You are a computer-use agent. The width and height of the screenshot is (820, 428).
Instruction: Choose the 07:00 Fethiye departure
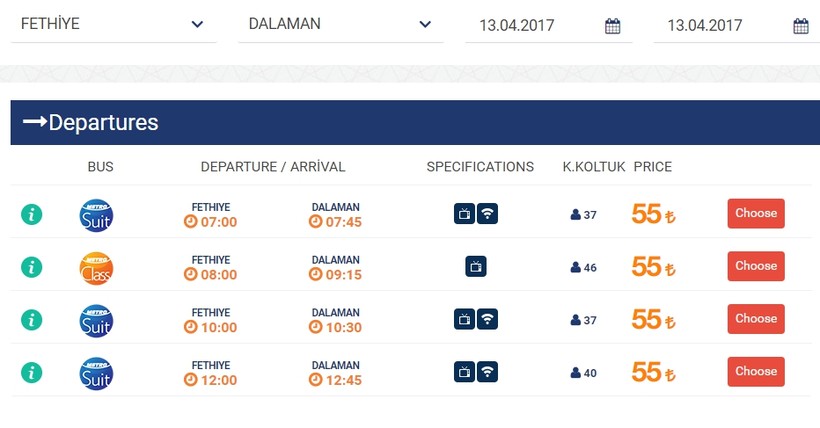(x=755, y=213)
